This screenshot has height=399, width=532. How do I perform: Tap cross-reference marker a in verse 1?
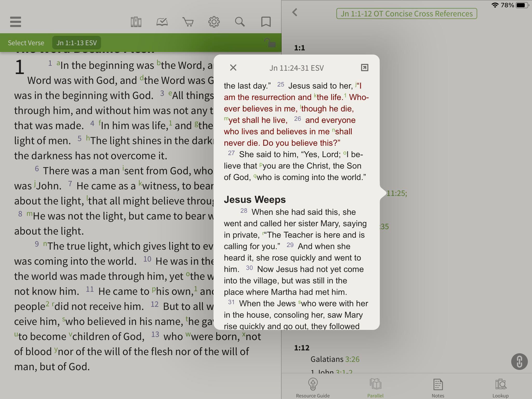coord(58,63)
